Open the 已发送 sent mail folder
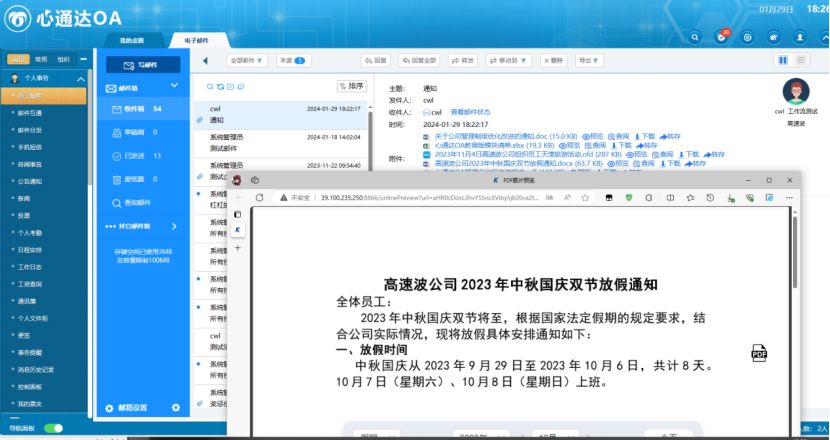The image size is (830, 440). [x=137, y=155]
